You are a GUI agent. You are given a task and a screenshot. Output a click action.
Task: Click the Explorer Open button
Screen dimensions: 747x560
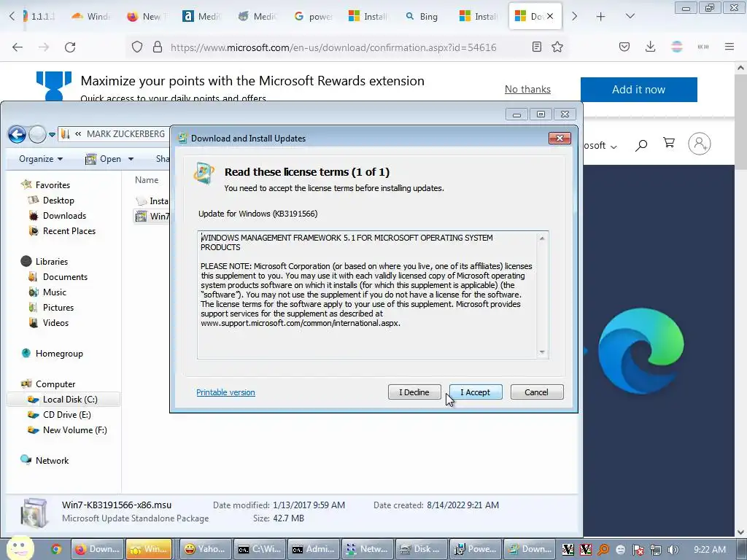[x=104, y=159]
